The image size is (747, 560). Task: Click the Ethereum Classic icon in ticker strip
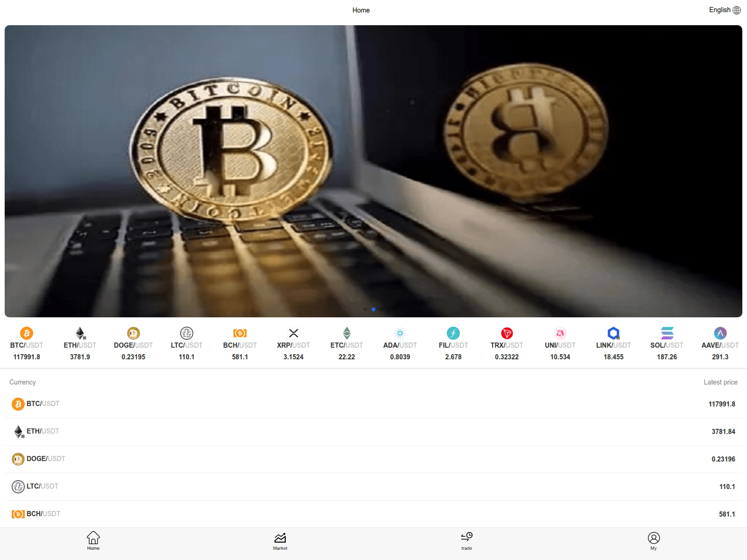pos(347,333)
